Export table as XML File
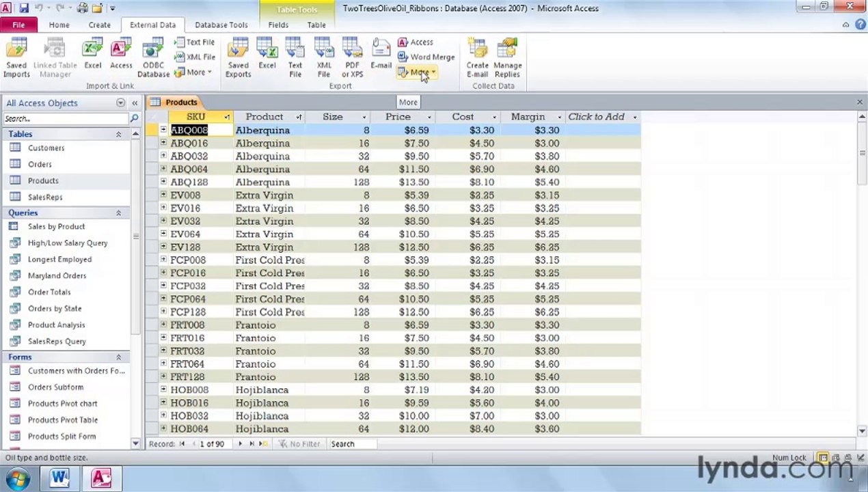 (x=324, y=59)
